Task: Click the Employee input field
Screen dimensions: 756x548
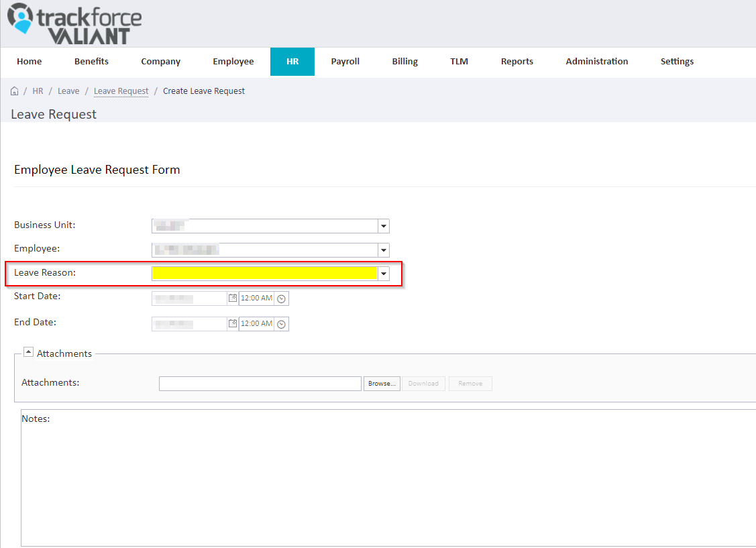Action: [265, 250]
